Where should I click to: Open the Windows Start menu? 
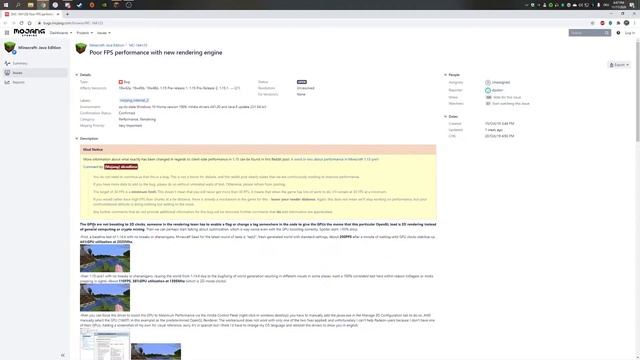tap(6, 5)
